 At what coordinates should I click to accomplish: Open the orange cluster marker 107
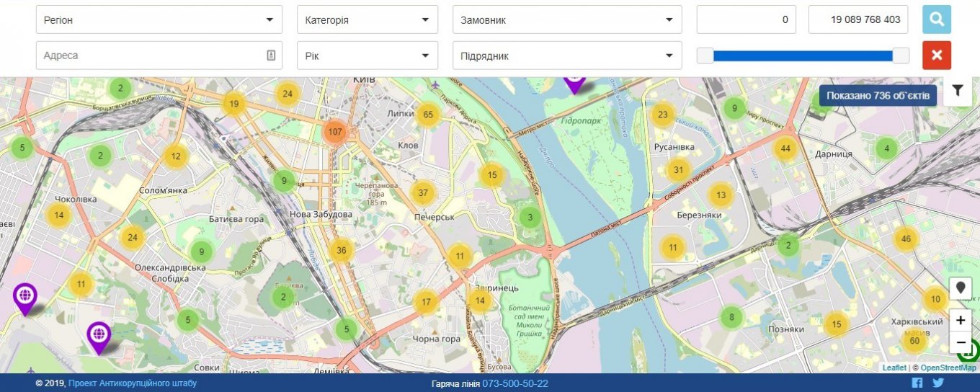point(334,132)
